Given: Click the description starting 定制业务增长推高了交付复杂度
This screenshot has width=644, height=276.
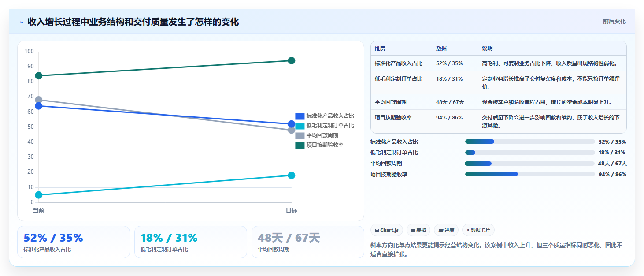Looking at the screenshot, I should click(x=551, y=83).
